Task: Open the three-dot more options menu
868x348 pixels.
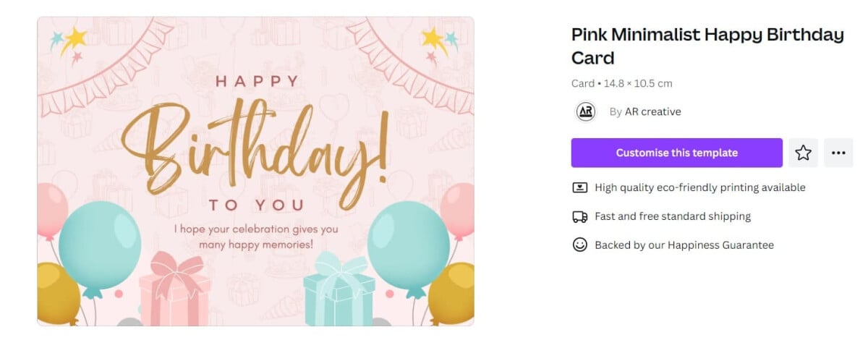Action: pos(838,153)
